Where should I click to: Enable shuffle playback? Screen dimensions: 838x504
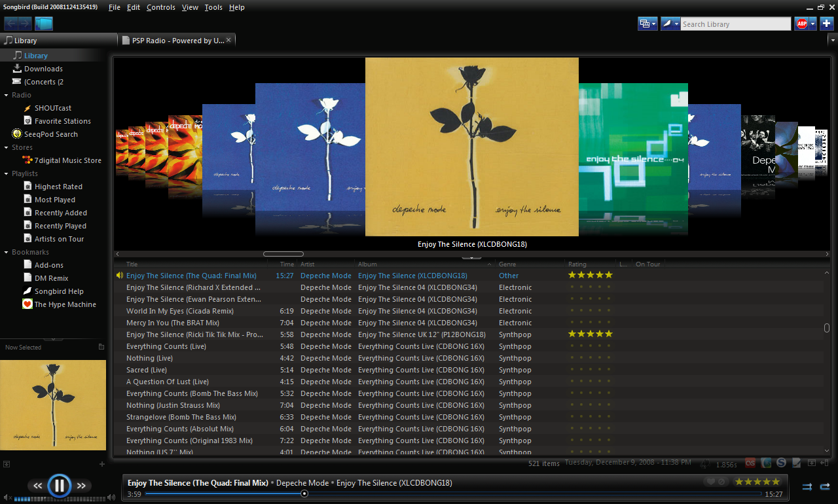[x=807, y=488]
